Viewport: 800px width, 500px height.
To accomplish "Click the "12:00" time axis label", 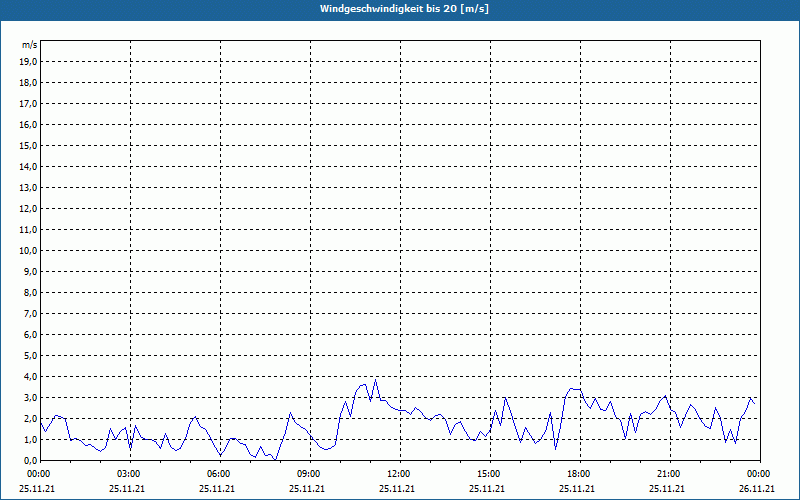I will pos(400,474).
